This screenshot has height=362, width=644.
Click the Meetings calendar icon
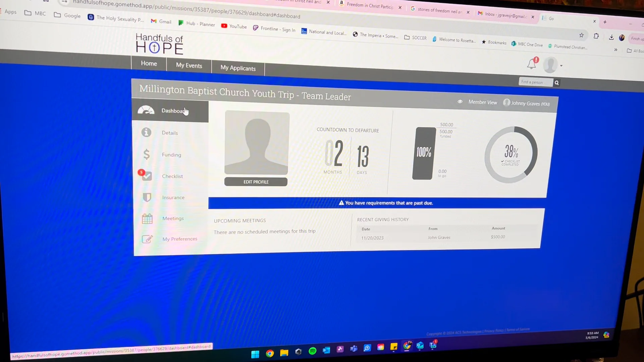(x=147, y=219)
